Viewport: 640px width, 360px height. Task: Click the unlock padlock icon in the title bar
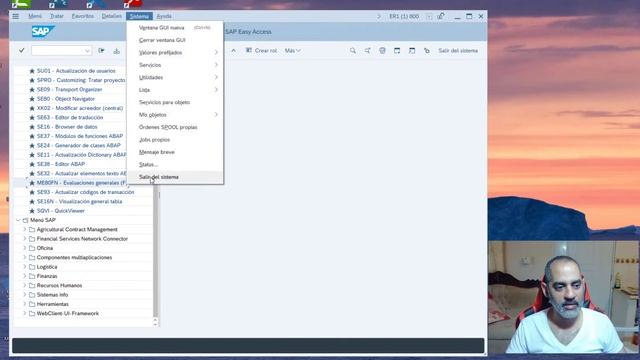coord(441,16)
